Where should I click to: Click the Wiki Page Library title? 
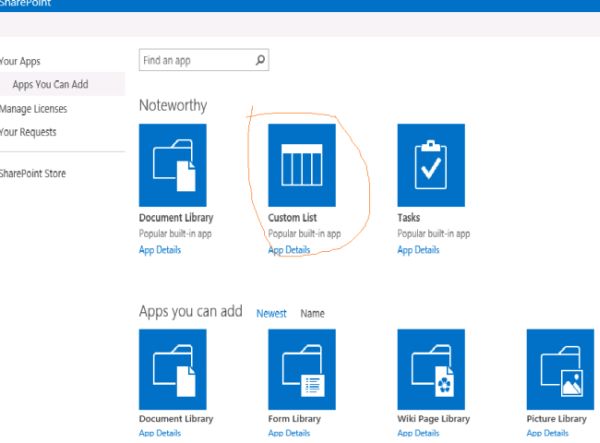[x=434, y=419]
